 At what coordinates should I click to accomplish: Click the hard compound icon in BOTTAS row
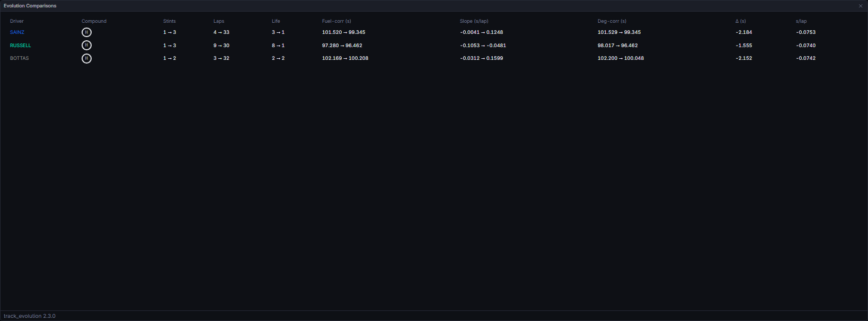pyautogui.click(x=86, y=58)
